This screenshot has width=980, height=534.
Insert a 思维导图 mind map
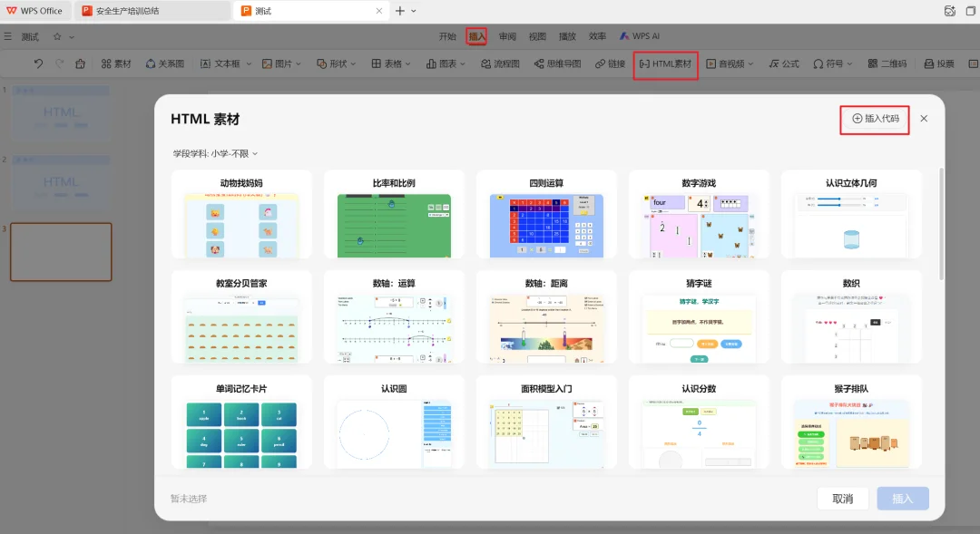point(557,63)
